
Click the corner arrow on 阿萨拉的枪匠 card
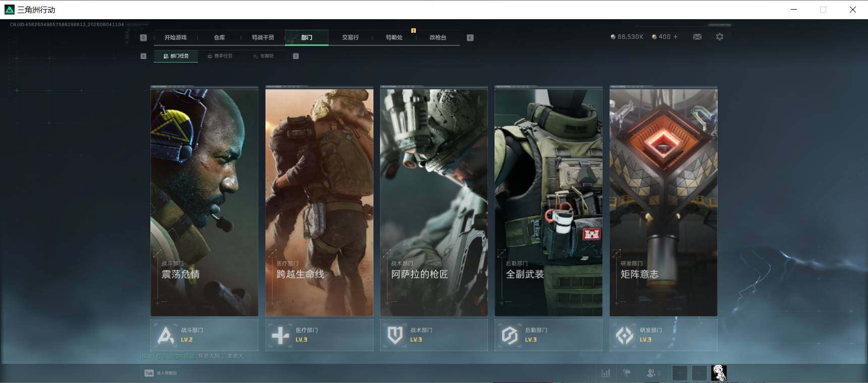(x=387, y=253)
